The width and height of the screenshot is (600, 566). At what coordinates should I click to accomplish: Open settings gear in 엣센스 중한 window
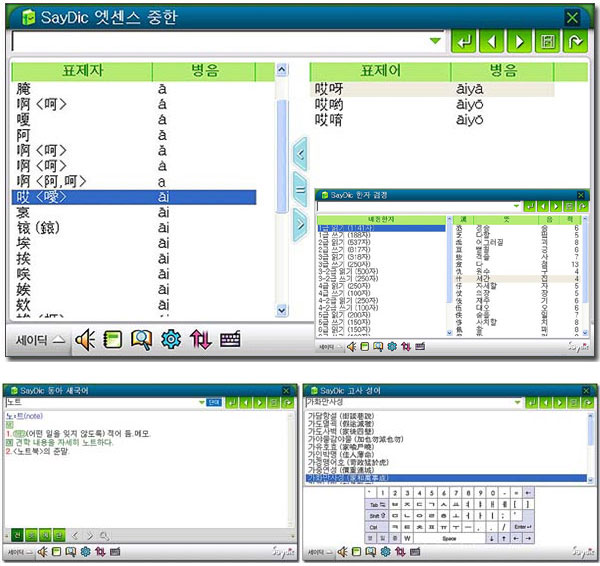171,339
